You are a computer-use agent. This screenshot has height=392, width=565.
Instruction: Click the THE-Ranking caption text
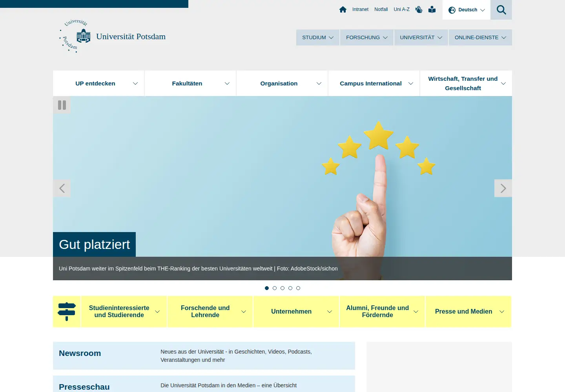point(198,269)
